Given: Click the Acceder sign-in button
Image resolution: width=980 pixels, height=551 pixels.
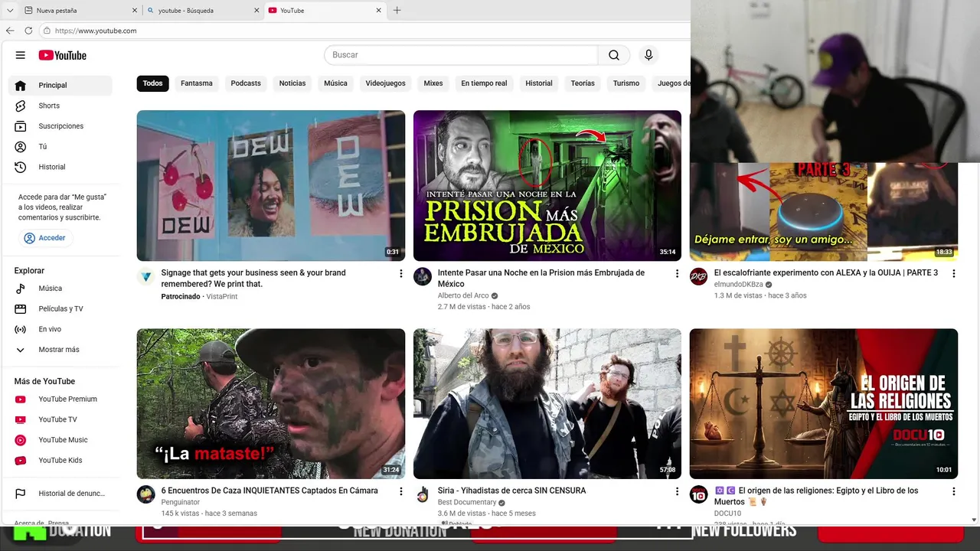Looking at the screenshot, I should pyautogui.click(x=45, y=238).
